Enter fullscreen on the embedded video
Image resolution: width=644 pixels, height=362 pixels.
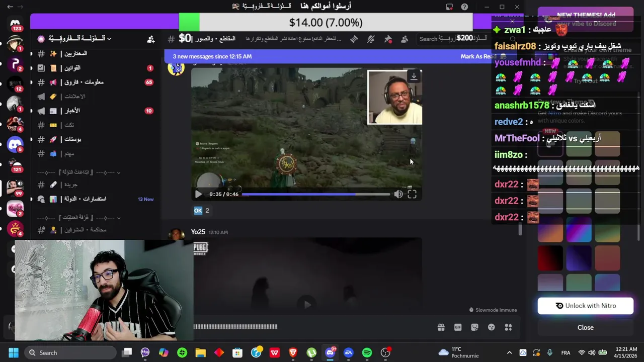click(412, 194)
